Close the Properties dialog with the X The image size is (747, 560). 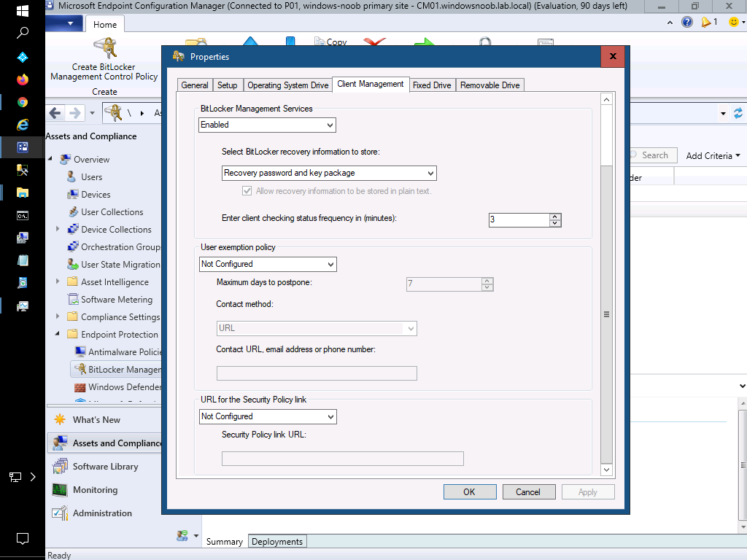point(613,57)
